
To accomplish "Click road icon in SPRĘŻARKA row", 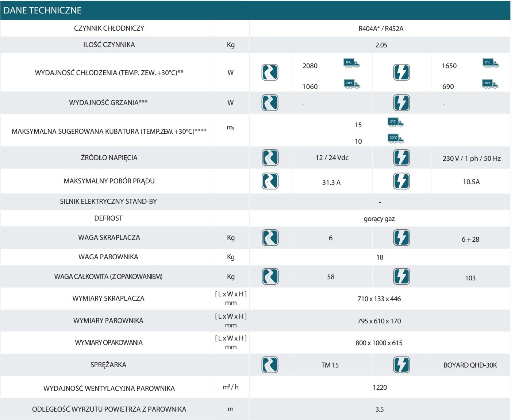I will tap(270, 365).
